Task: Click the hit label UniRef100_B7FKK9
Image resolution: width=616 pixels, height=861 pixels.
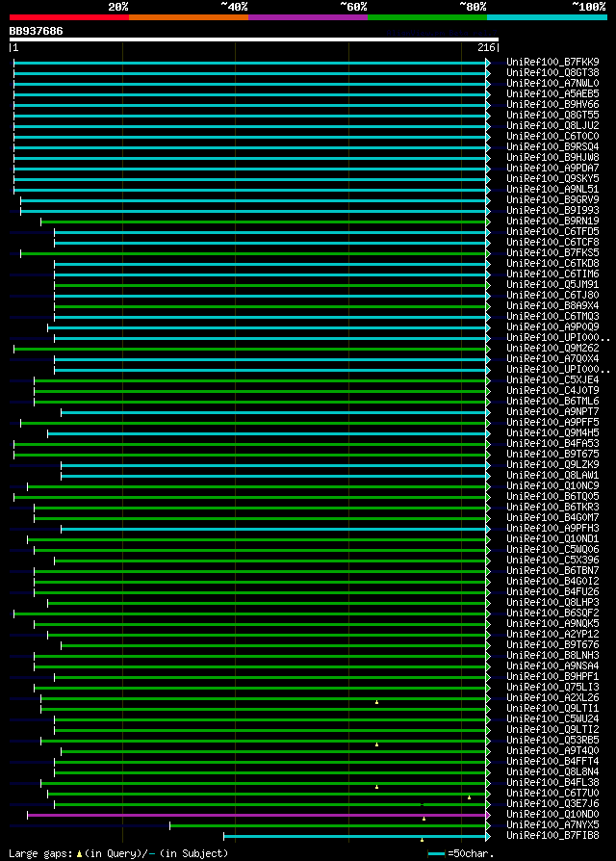Action: 552,62
